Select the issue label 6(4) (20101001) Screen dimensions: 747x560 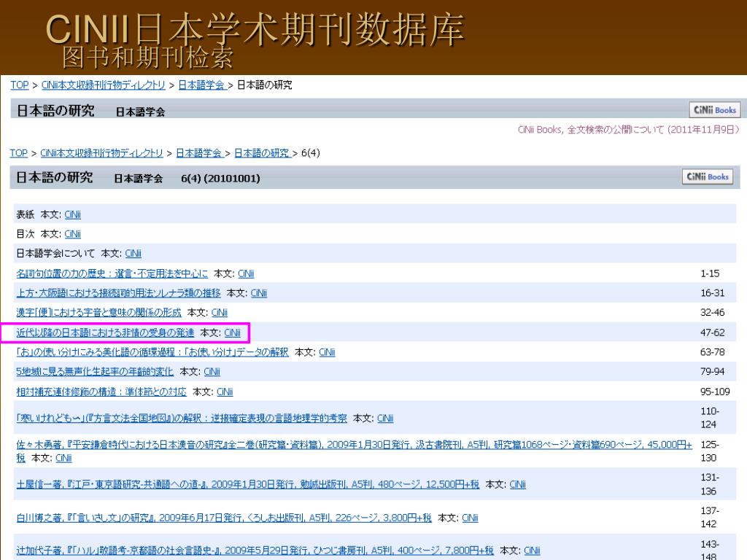pos(220,179)
